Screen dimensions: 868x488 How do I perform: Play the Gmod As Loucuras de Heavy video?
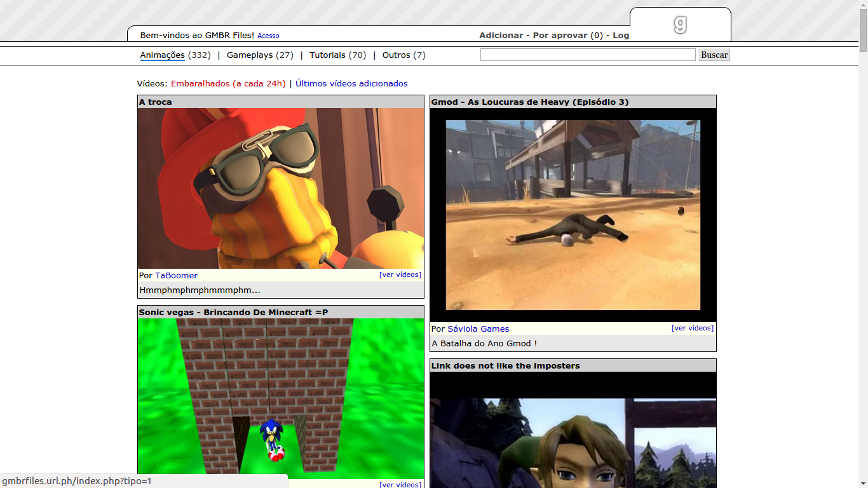click(x=573, y=215)
